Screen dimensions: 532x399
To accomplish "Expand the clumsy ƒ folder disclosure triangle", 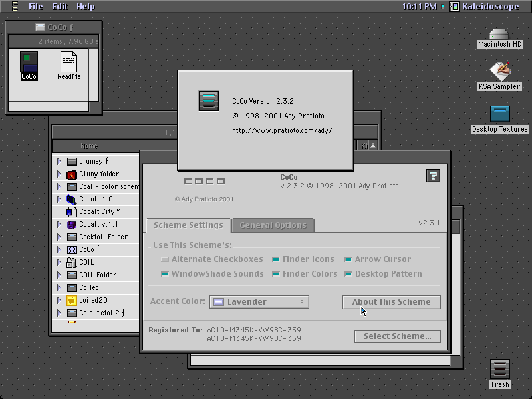I will click(x=59, y=161).
